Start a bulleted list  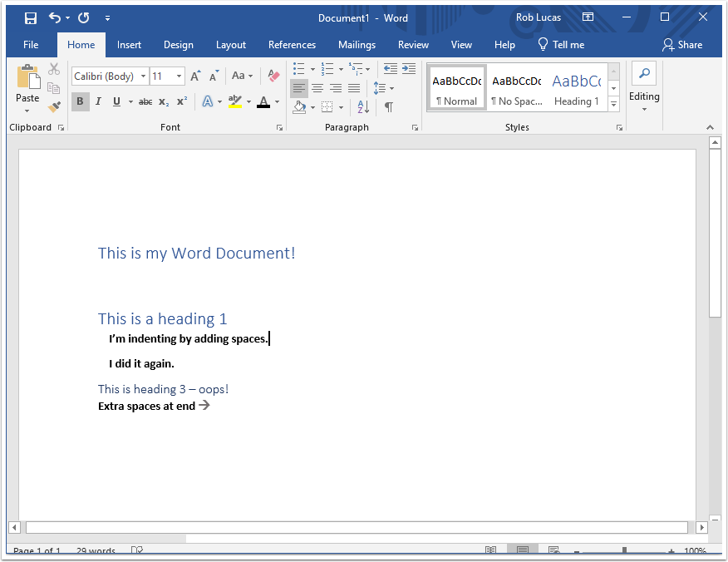pyautogui.click(x=299, y=69)
